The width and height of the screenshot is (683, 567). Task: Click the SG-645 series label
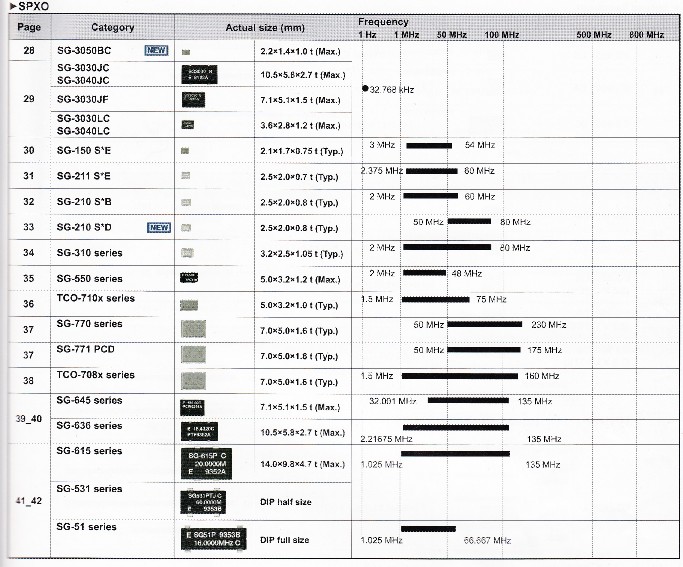[90, 400]
